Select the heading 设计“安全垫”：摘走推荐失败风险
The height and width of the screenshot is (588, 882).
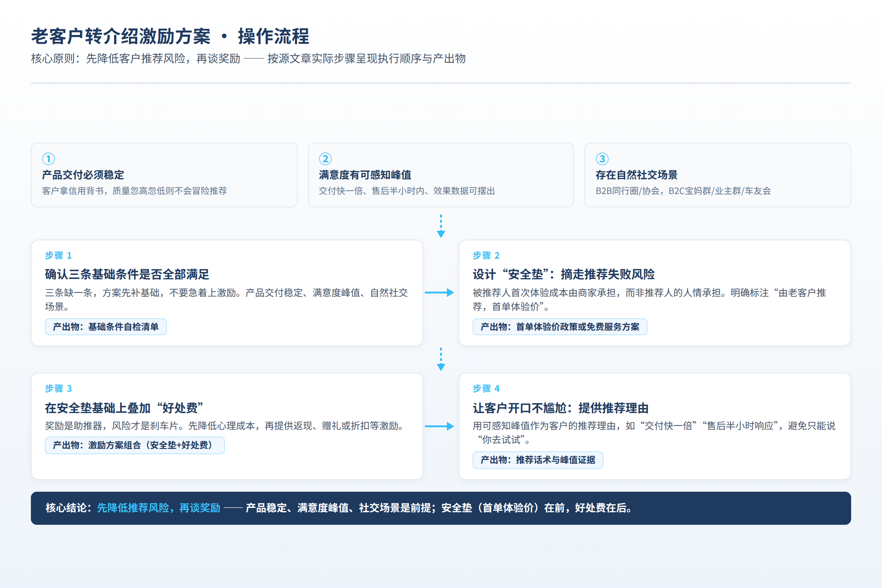click(x=564, y=274)
